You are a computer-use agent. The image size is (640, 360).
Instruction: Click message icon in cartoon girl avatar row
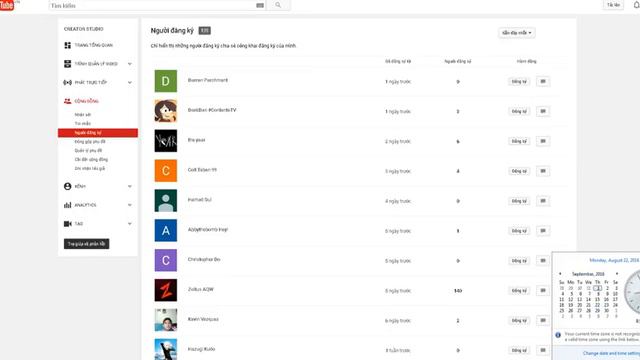[x=543, y=111]
